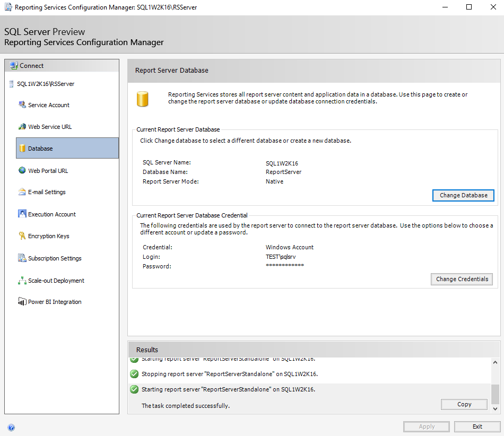This screenshot has height=436, width=504.
Task: Exit the configuration manager
Action: (x=477, y=426)
